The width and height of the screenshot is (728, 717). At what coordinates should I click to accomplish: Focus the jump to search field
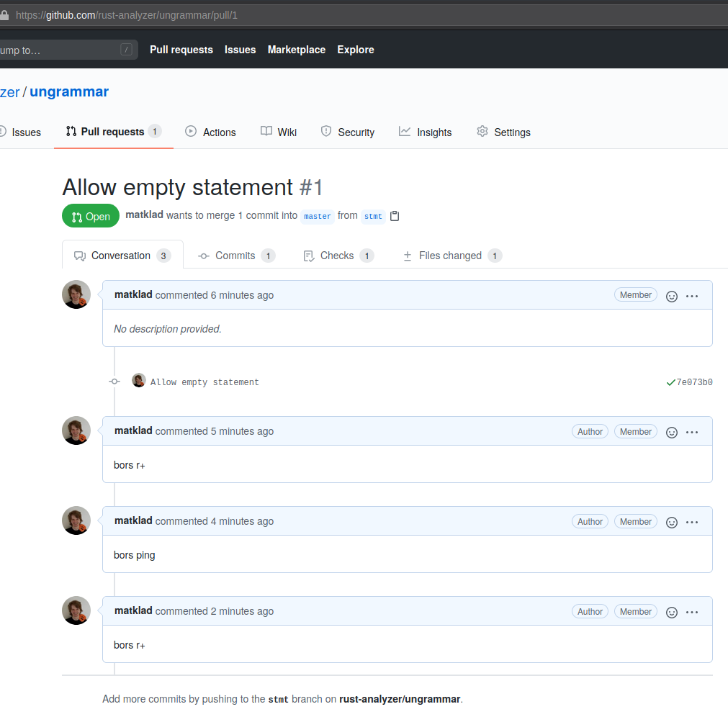68,50
